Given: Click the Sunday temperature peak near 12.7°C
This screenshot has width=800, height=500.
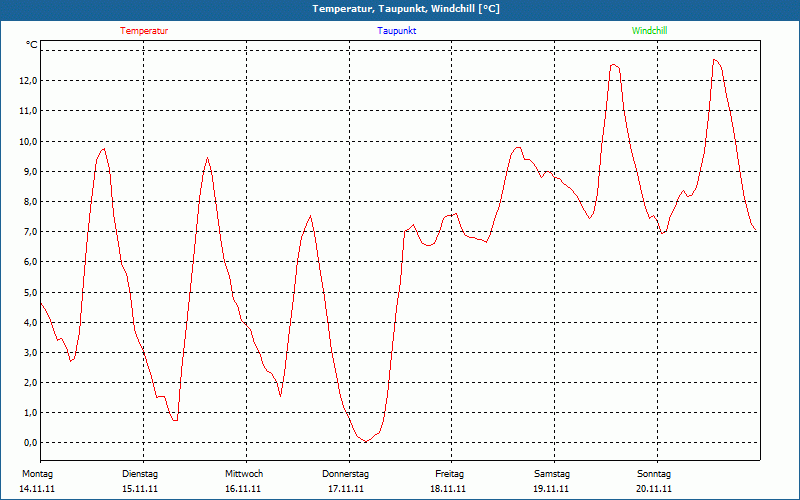Looking at the screenshot, I should [x=715, y=60].
